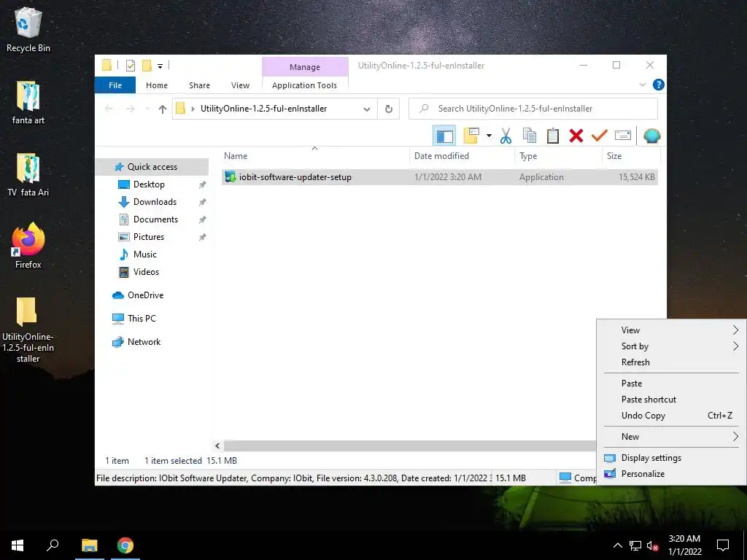Click the folder options toolbar icon
Screen dimensions: 747x560
[471, 136]
